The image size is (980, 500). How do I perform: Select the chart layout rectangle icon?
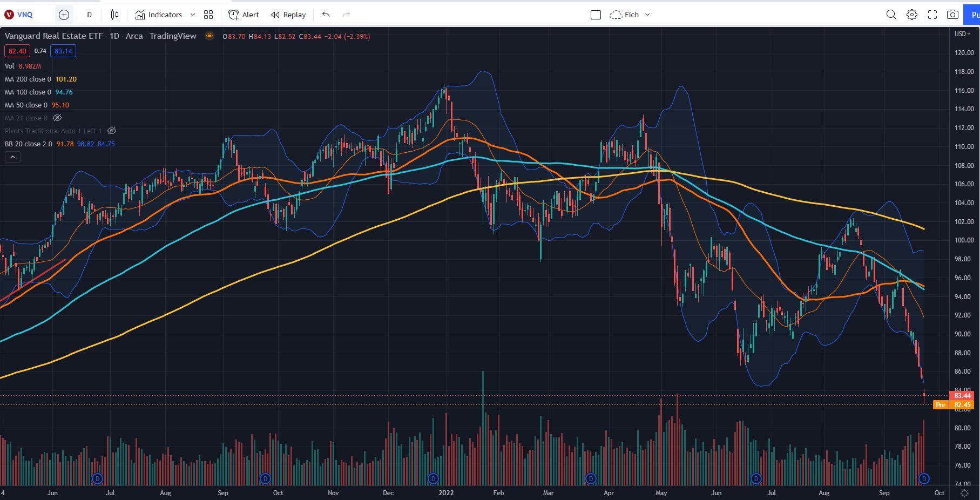596,15
